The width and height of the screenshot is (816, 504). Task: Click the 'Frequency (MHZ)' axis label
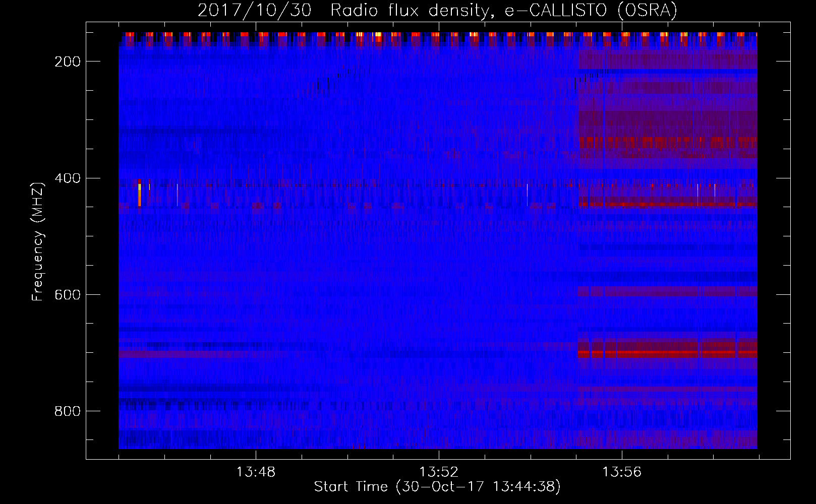(x=38, y=242)
